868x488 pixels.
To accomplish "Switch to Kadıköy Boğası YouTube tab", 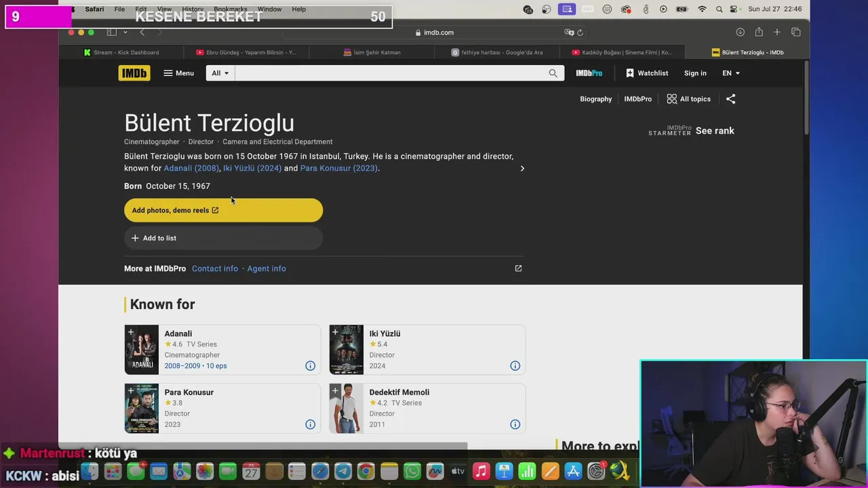I will tap(622, 52).
